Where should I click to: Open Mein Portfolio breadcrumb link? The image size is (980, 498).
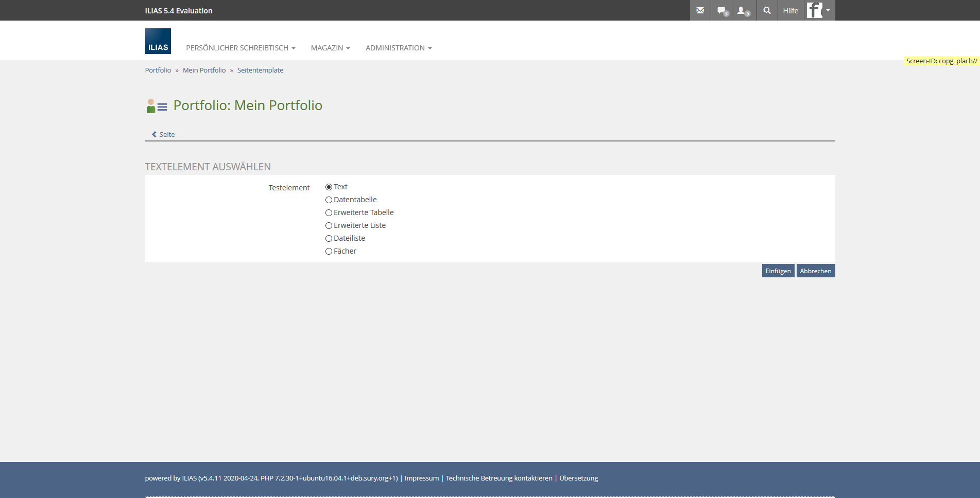coord(204,70)
